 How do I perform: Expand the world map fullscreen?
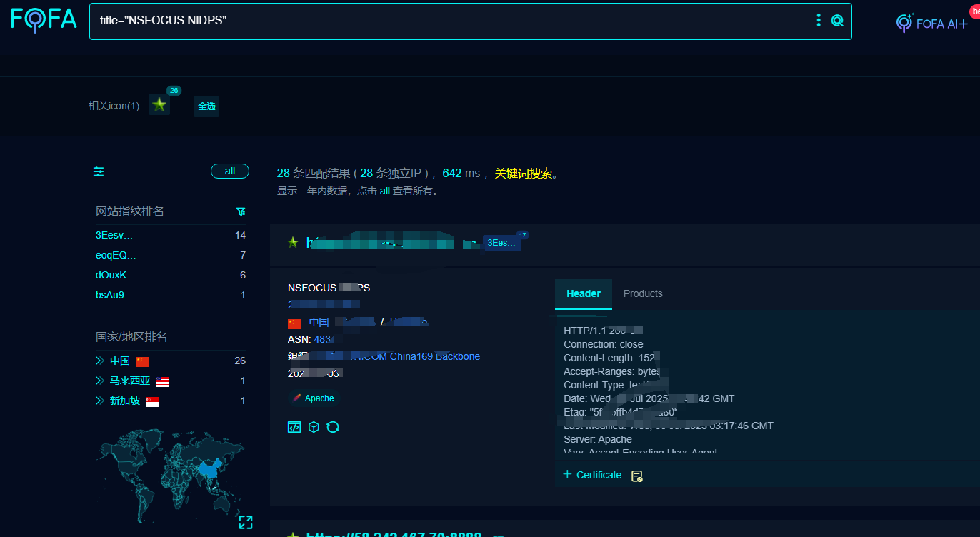246,522
